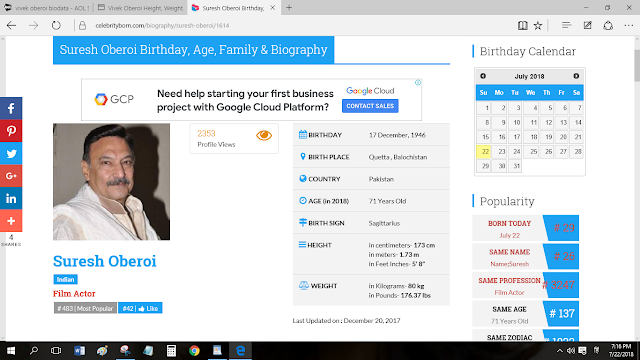Open the clock and date flyout
The height and width of the screenshot is (360, 640).
coord(621,351)
